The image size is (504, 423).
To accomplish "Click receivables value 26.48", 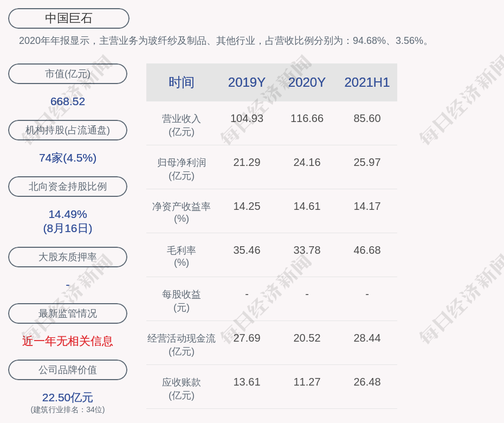I will pos(367,382).
